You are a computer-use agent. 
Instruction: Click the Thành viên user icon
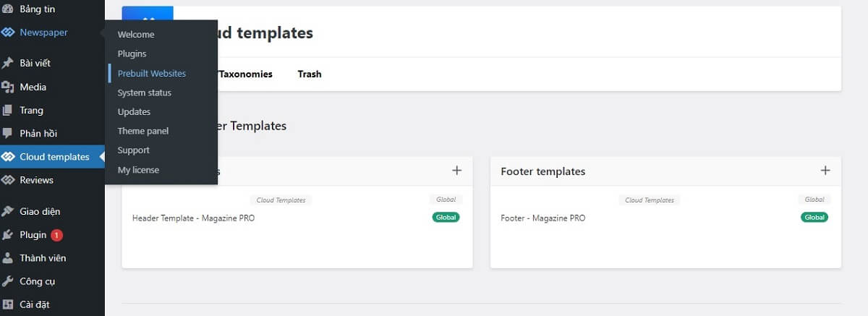8,257
